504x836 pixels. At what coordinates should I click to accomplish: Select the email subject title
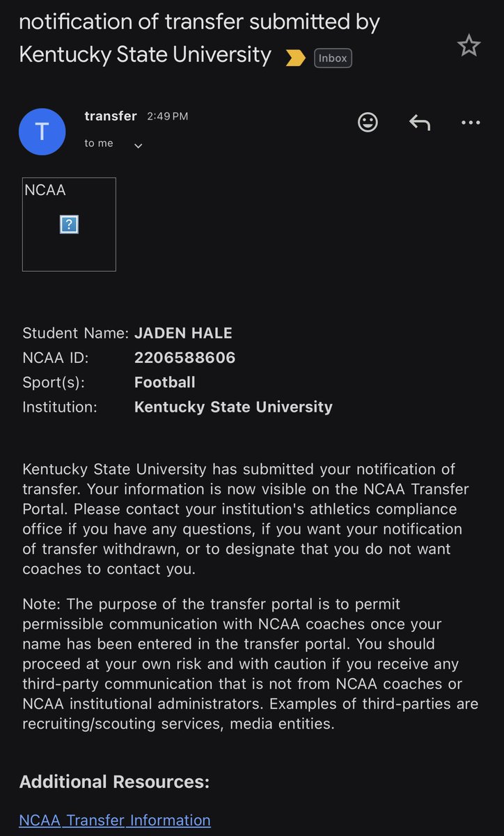point(200,38)
